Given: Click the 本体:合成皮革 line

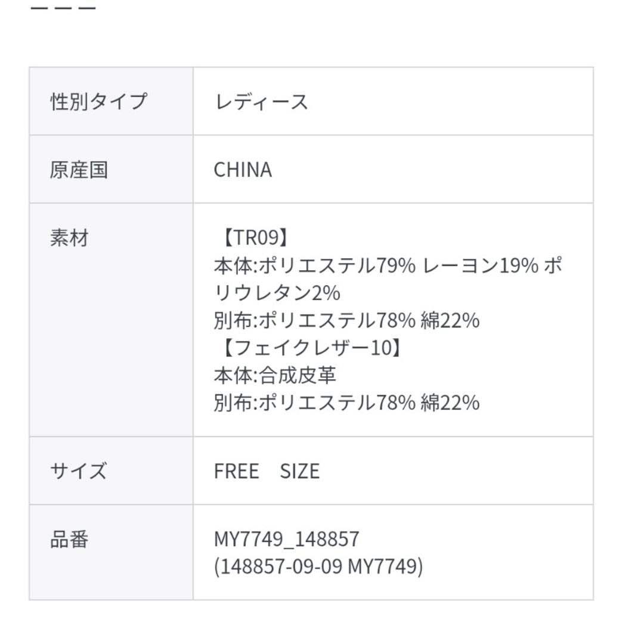Looking at the screenshot, I should click(x=275, y=375).
